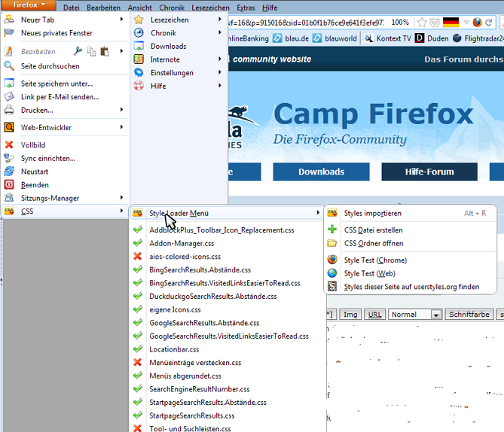
Task: Expand the Sitzungs-Manager submenu arrow
Action: tap(121, 197)
